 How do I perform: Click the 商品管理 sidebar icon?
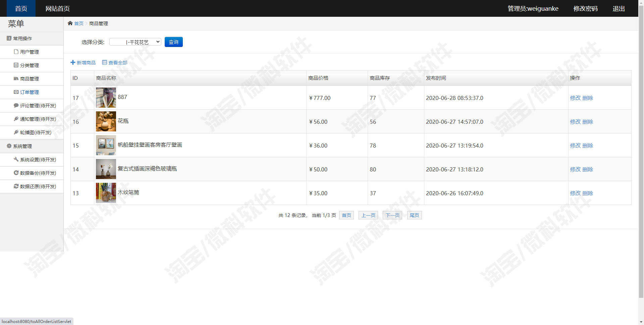16,78
